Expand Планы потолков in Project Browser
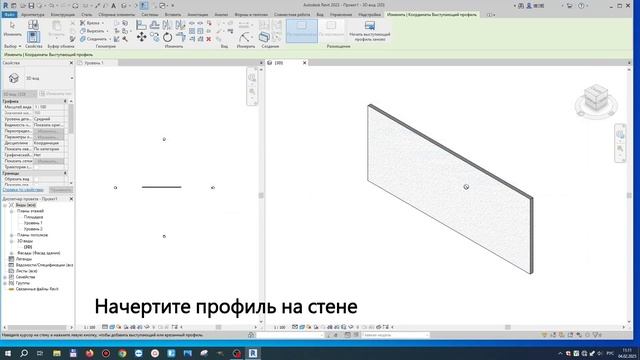 coord(11,235)
